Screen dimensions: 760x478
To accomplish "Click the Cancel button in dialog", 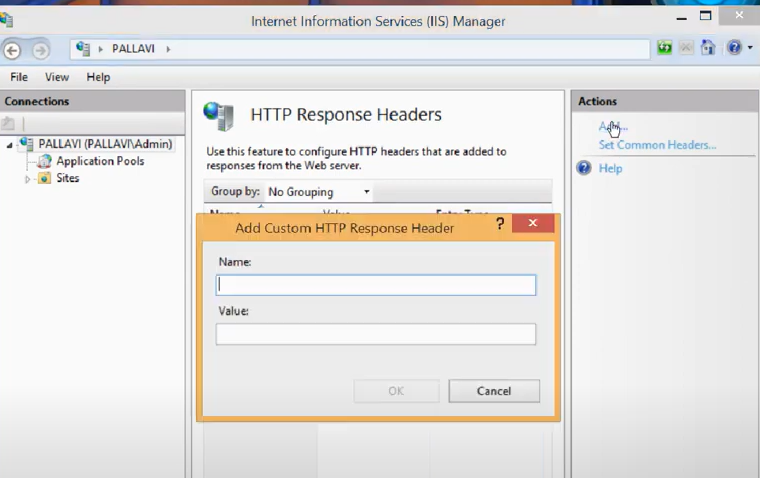I will pyautogui.click(x=494, y=391).
